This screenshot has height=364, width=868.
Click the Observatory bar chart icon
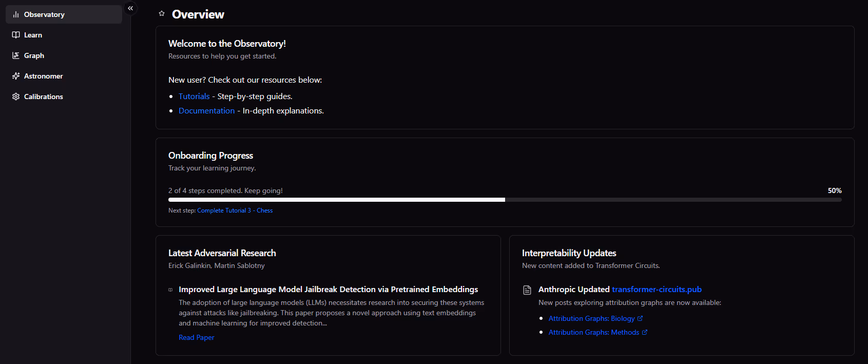[x=16, y=14]
